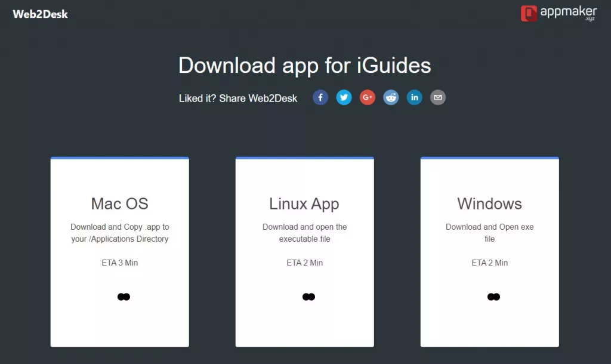Go to Web2Desk home logo

[40, 14]
